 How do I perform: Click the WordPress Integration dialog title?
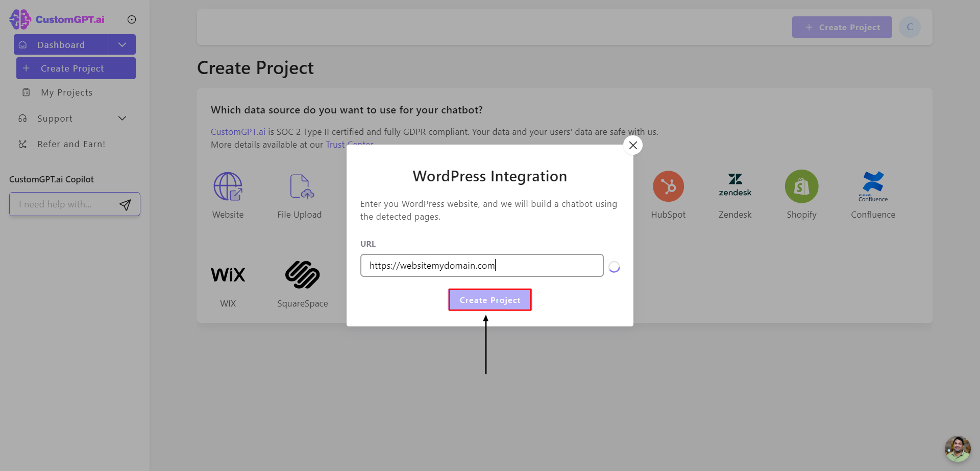tap(490, 176)
